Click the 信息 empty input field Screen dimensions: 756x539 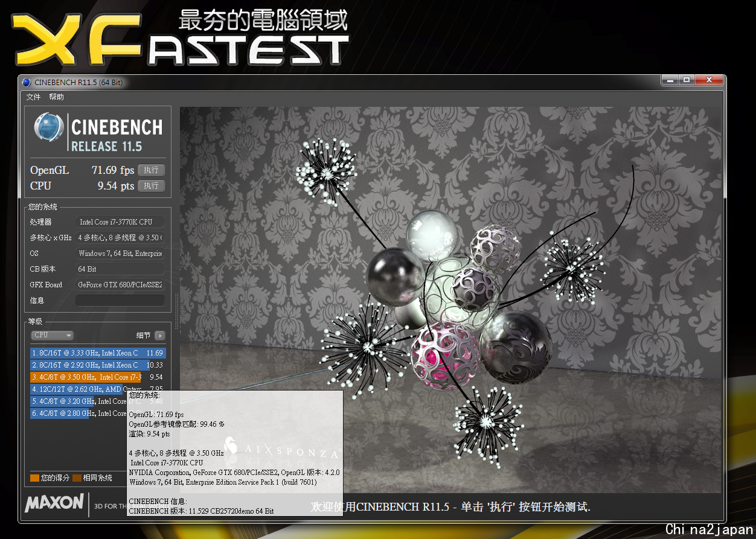point(120,301)
